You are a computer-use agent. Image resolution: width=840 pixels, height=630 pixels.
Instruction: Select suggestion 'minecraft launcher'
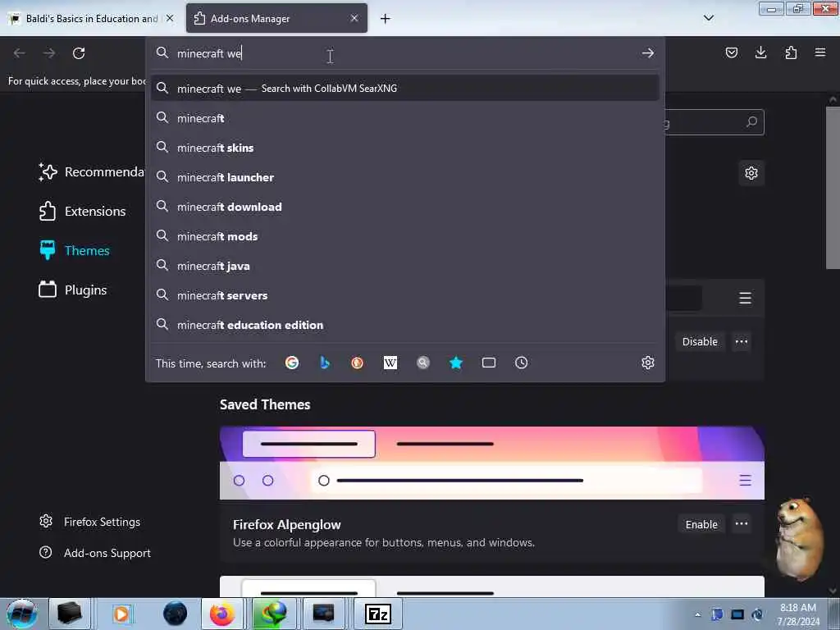coord(405,177)
